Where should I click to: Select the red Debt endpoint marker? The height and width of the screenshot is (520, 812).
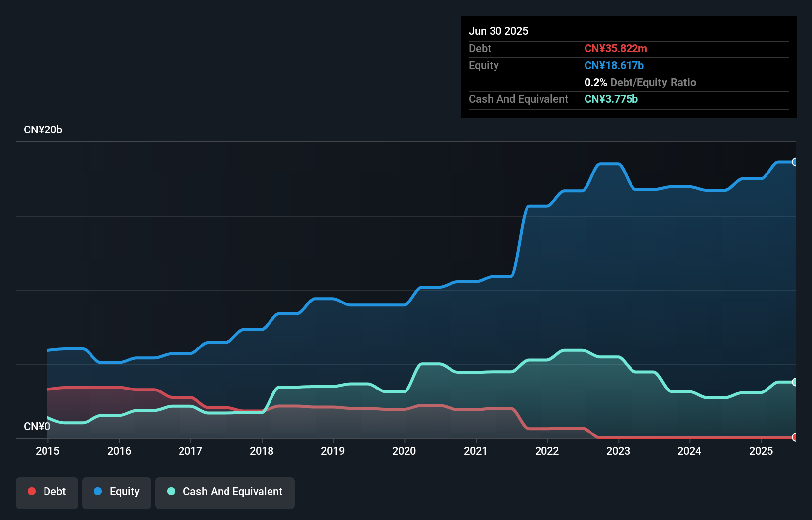click(795, 437)
